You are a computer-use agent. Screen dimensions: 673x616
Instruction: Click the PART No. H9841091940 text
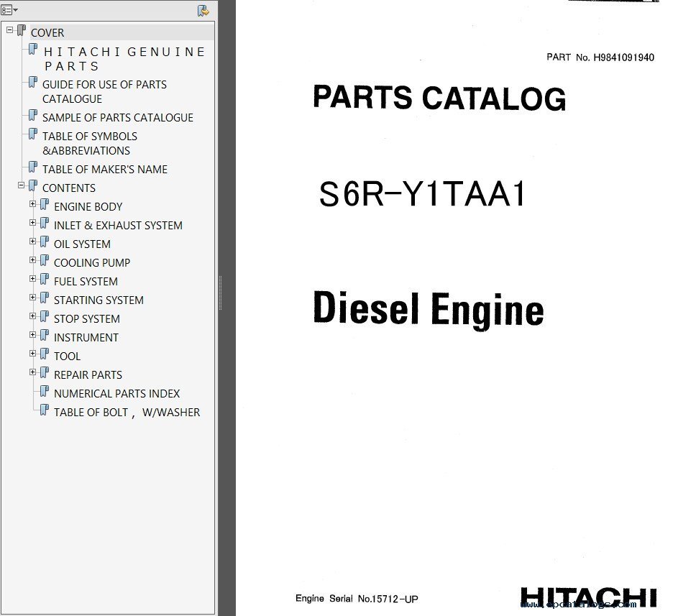click(x=600, y=57)
